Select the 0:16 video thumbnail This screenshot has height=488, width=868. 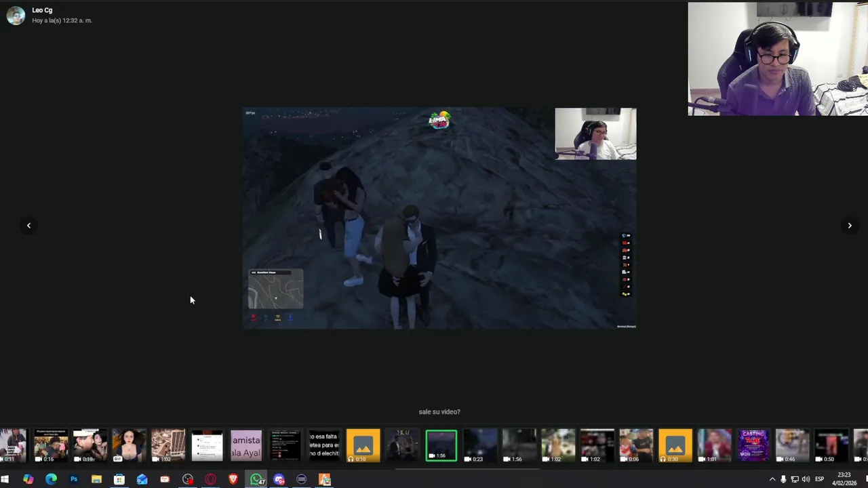pos(51,445)
